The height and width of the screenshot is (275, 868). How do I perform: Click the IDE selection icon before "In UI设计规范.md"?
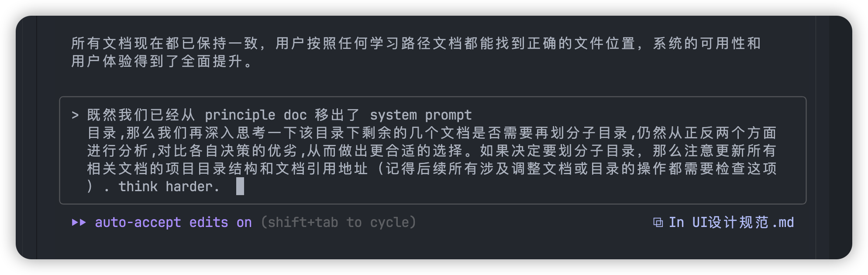[658, 223]
